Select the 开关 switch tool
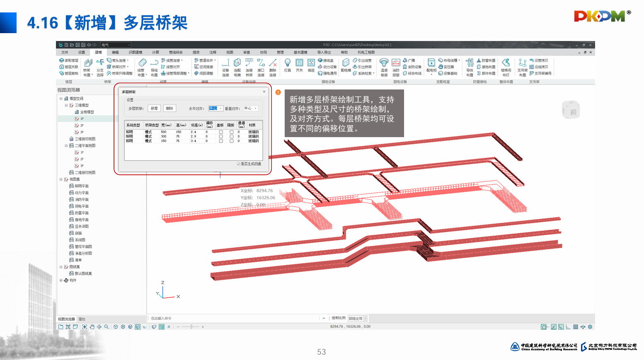The width and height of the screenshot is (644, 360). (x=299, y=65)
